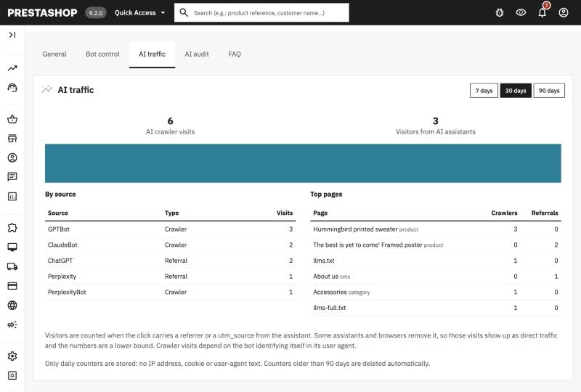Open Payment card icon in sidebar

[x=12, y=286]
